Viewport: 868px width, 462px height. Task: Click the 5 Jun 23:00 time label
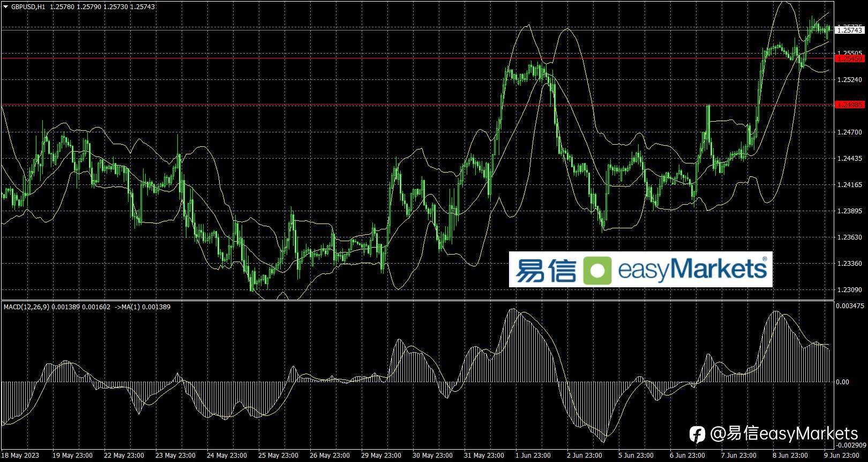pyautogui.click(x=636, y=456)
